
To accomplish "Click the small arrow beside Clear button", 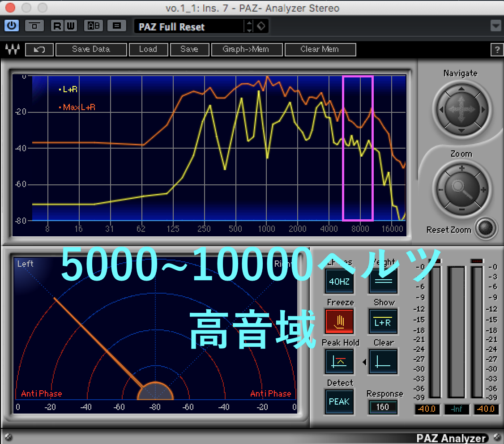I will click(x=364, y=362).
